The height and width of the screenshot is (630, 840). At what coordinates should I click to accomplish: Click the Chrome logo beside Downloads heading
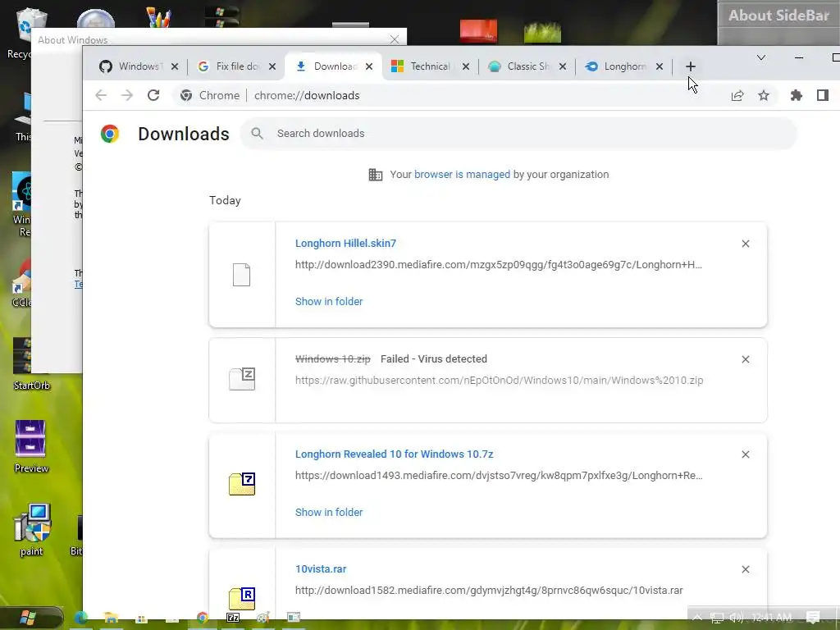coord(110,134)
